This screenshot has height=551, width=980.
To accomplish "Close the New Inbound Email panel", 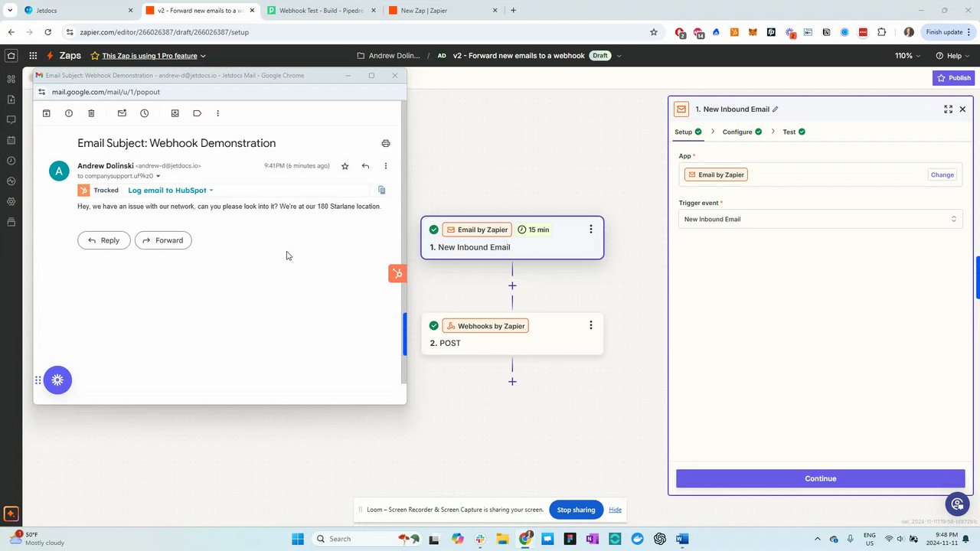I will click(x=962, y=109).
